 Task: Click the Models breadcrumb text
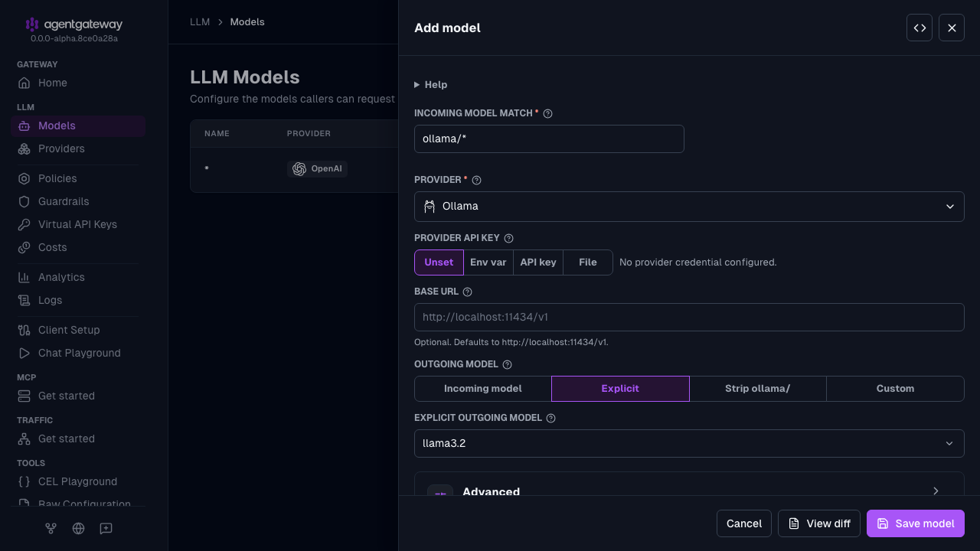click(247, 22)
